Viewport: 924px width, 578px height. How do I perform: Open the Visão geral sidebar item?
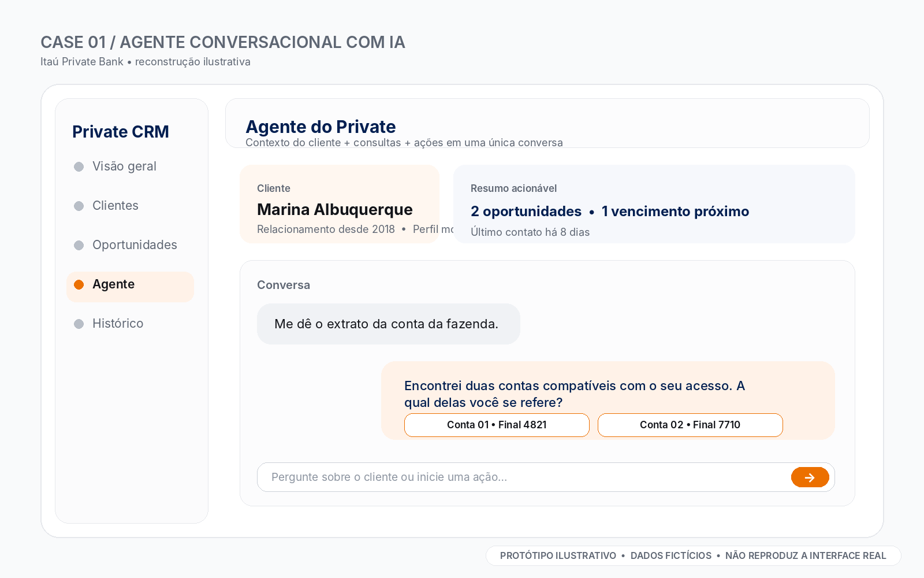pyautogui.click(x=130, y=166)
